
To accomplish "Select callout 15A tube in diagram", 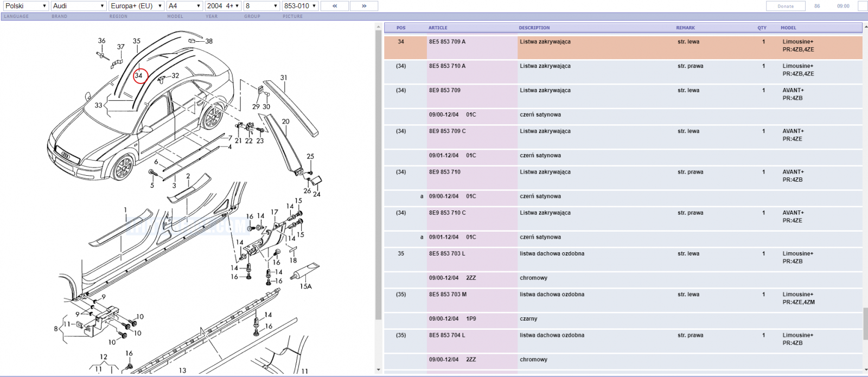I will (x=306, y=286).
